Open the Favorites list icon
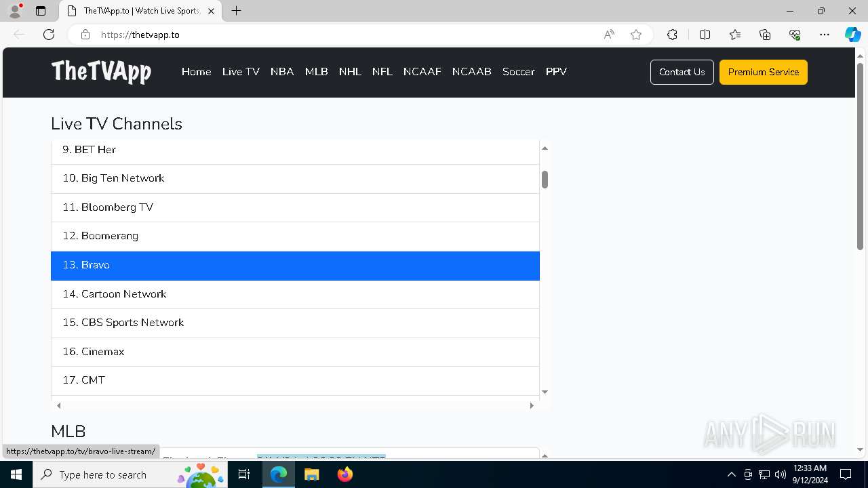The width and height of the screenshot is (868, 488). pyautogui.click(x=735, y=35)
